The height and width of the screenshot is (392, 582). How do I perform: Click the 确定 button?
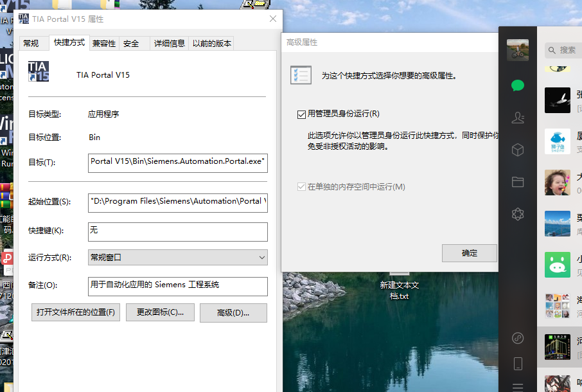[469, 253]
